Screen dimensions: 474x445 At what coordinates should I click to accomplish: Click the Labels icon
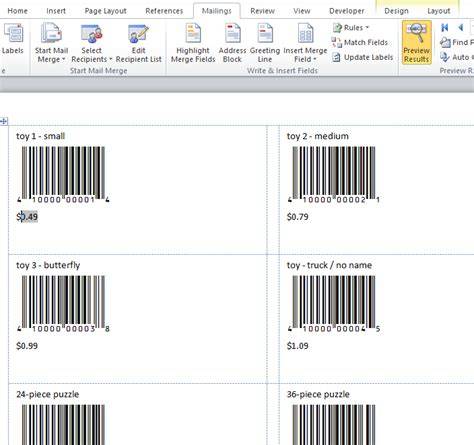click(13, 33)
